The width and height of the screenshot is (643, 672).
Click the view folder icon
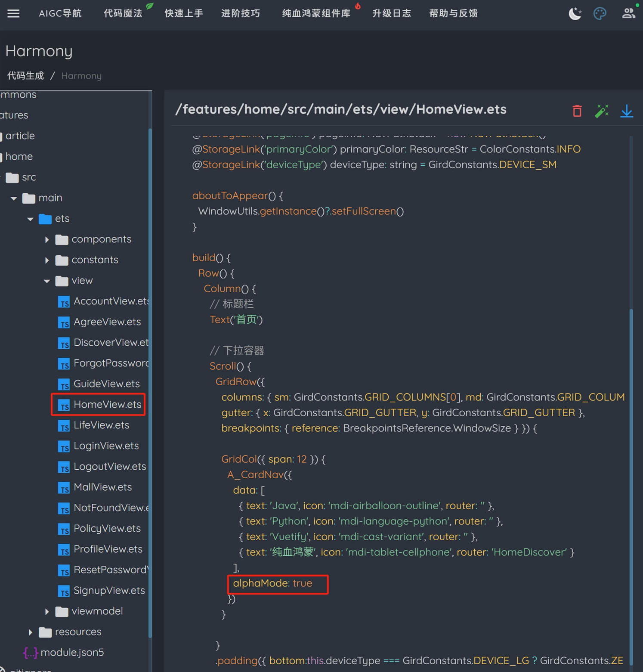pyautogui.click(x=62, y=281)
